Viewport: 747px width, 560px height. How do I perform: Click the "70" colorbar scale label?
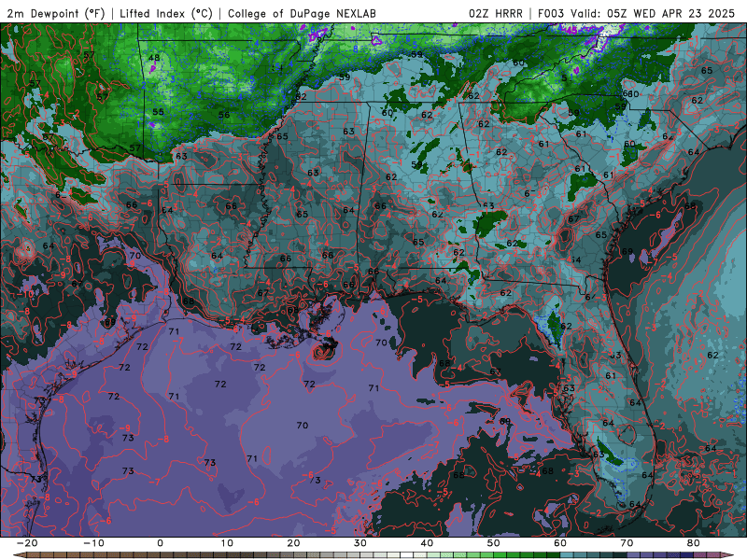tap(627, 543)
